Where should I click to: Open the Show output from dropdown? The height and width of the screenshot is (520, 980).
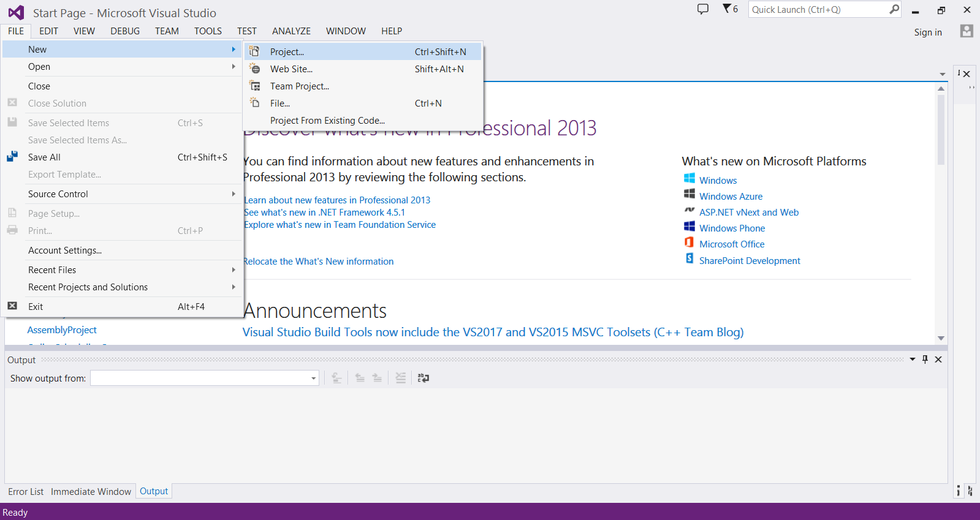tap(314, 379)
